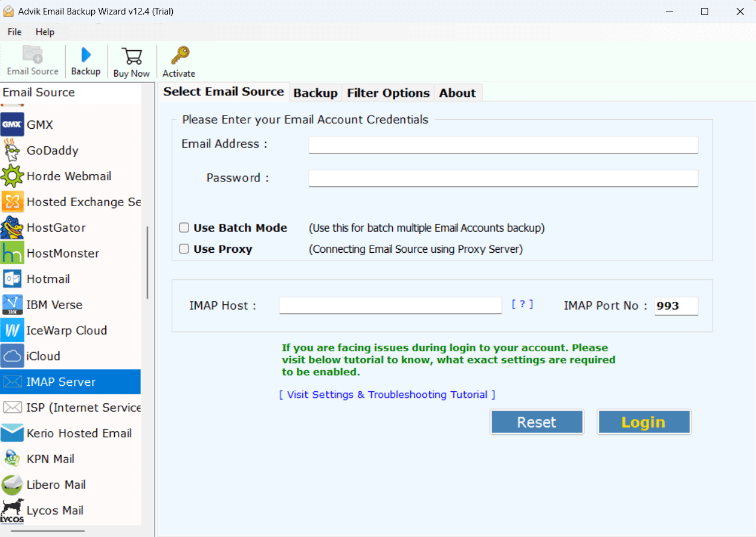Select the GMX icon in source list
The width and height of the screenshot is (756, 537).
(x=12, y=125)
